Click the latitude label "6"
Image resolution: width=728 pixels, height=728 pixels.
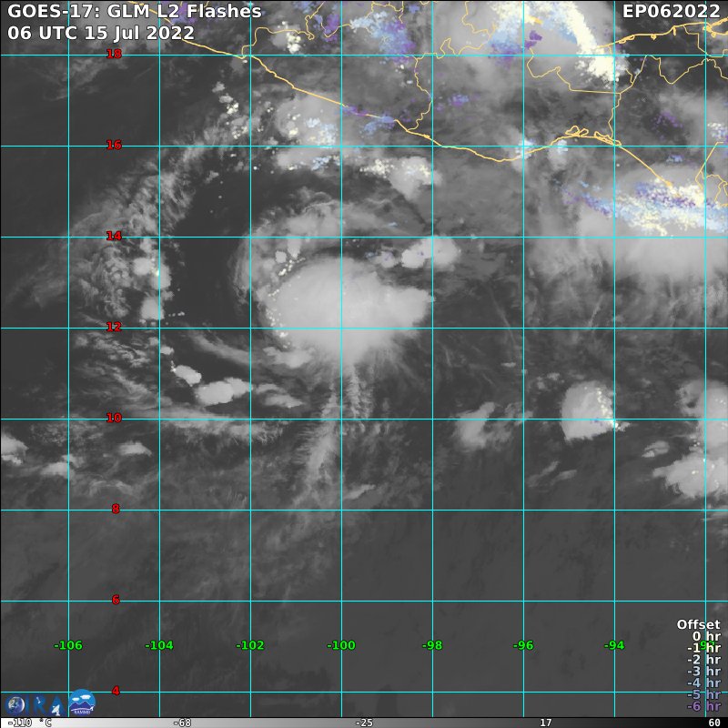116,600
